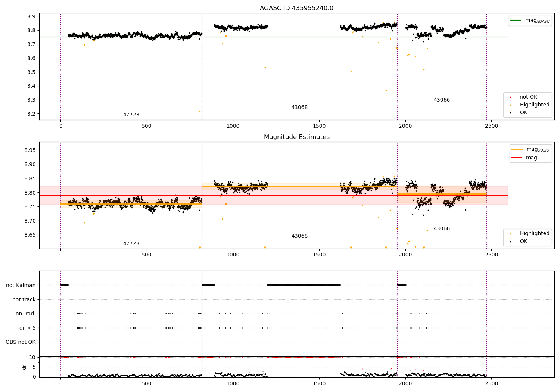Image resolution: width=560 pixels, height=392 pixels.
Task: Click the 8.2 y-axis tick label
Action: click(31, 114)
